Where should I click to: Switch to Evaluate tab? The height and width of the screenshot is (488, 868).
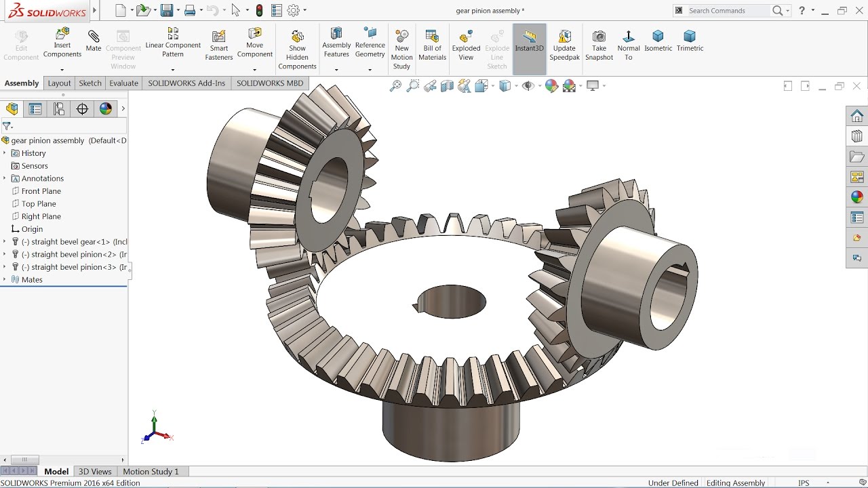tap(124, 83)
